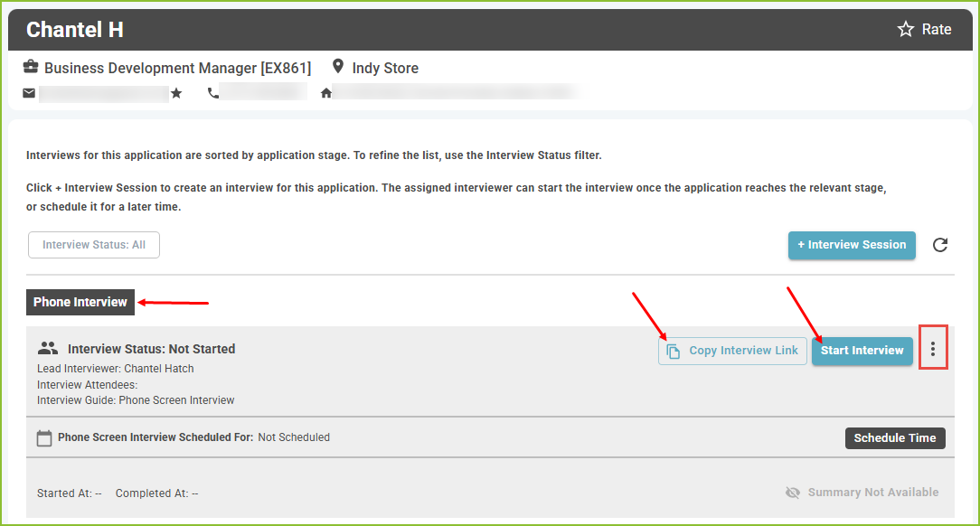The width and height of the screenshot is (980, 526).
Task: Click the Completed At field text
Action: pyautogui.click(x=157, y=493)
